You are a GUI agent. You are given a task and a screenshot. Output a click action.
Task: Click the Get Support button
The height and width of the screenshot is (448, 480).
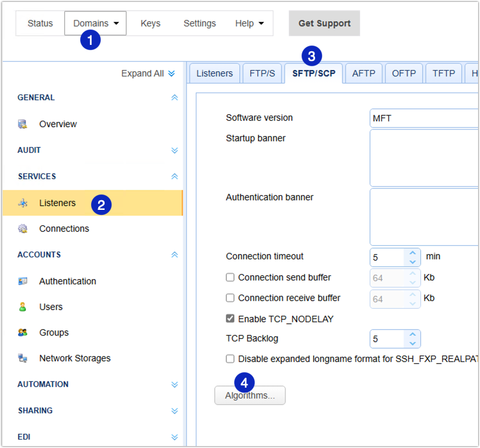coord(324,23)
